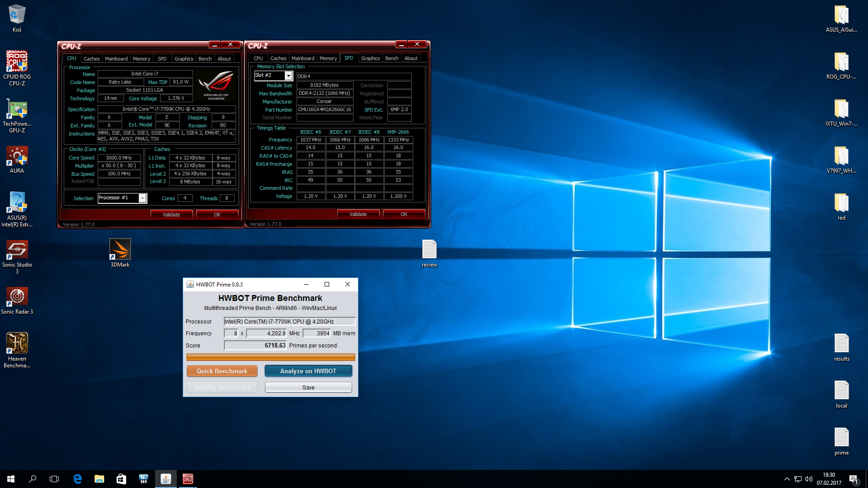The width and height of the screenshot is (868, 488).
Task: Open the taskbar clock showing 18:30
Action: [x=829, y=479]
